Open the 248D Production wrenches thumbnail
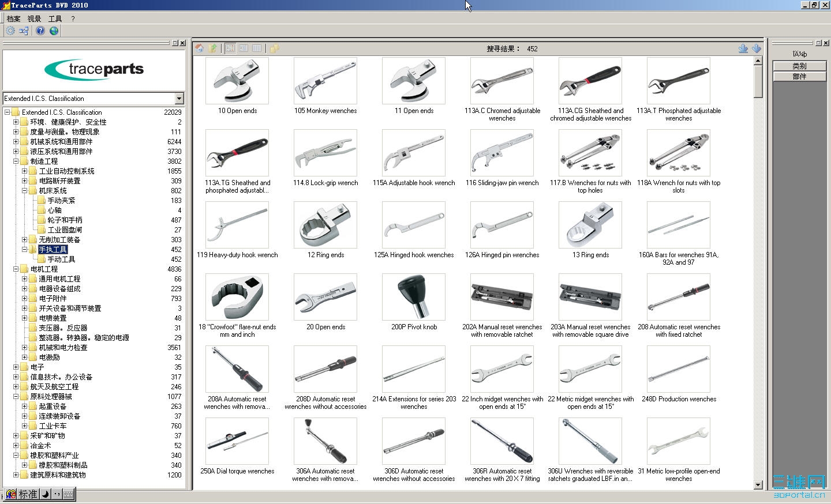831x504 pixels. click(x=679, y=369)
